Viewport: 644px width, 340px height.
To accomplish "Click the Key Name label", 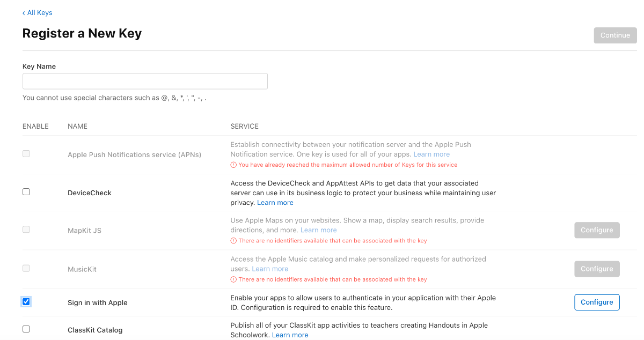I will point(39,66).
